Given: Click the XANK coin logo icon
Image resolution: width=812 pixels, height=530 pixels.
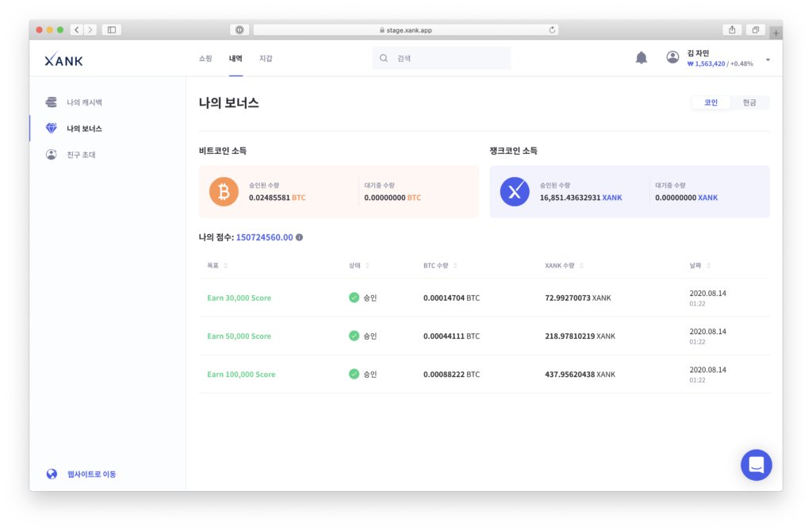Looking at the screenshot, I should click(x=515, y=192).
